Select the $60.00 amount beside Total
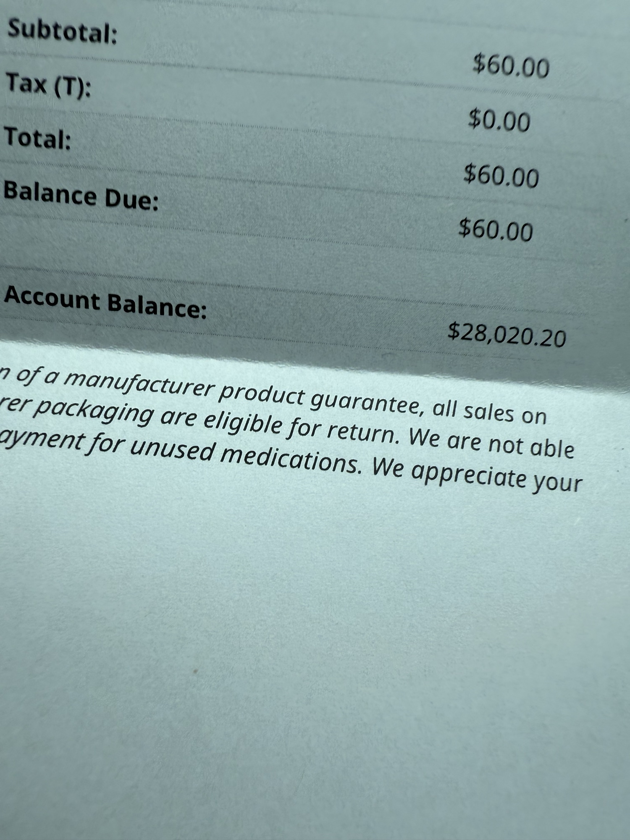This screenshot has height=840, width=630. [x=501, y=176]
